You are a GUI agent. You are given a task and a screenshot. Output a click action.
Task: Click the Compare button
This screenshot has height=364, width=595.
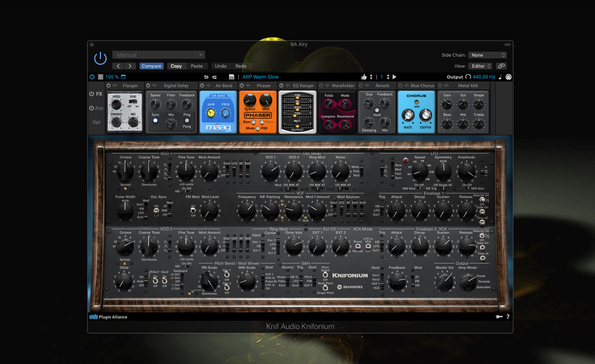coord(151,66)
